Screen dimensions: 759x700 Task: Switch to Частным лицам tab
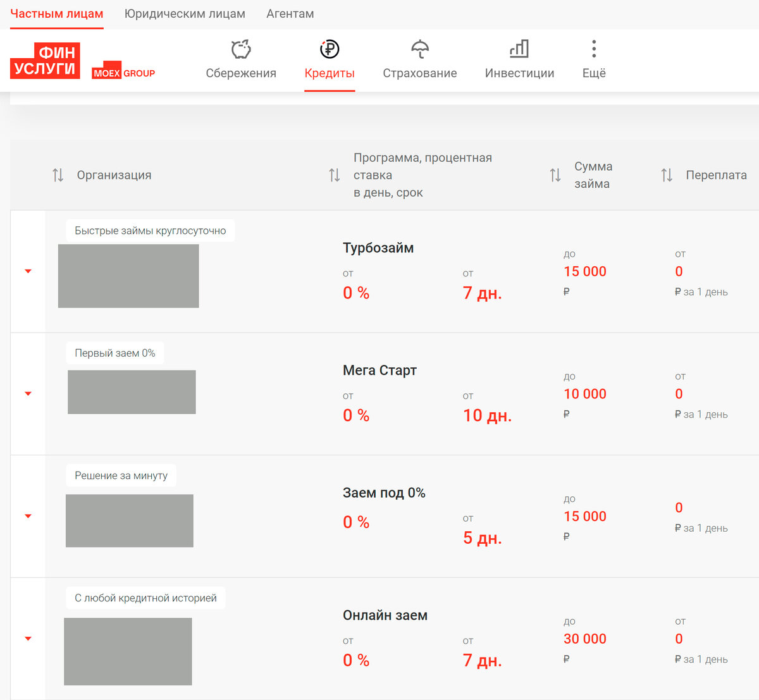coord(57,14)
